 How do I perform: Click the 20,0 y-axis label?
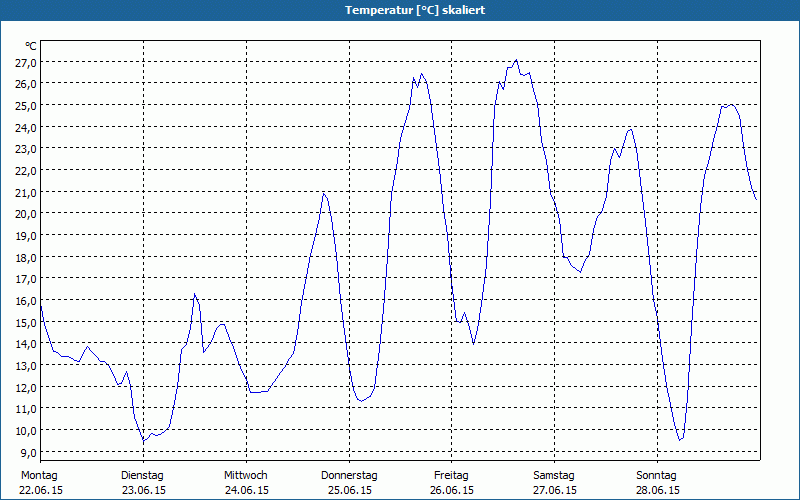coord(25,213)
